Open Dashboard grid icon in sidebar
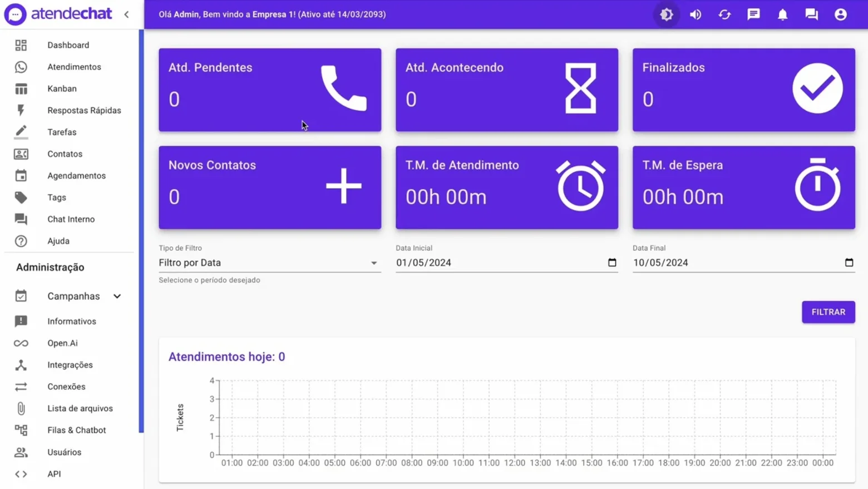This screenshot has width=868, height=489. coord(21,45)
